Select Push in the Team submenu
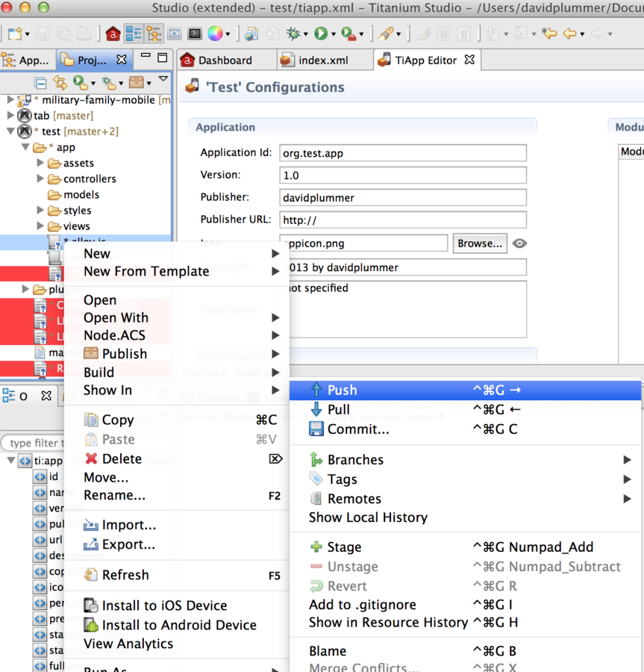This screenshot has height=672, width=644. tap(465, 390)
